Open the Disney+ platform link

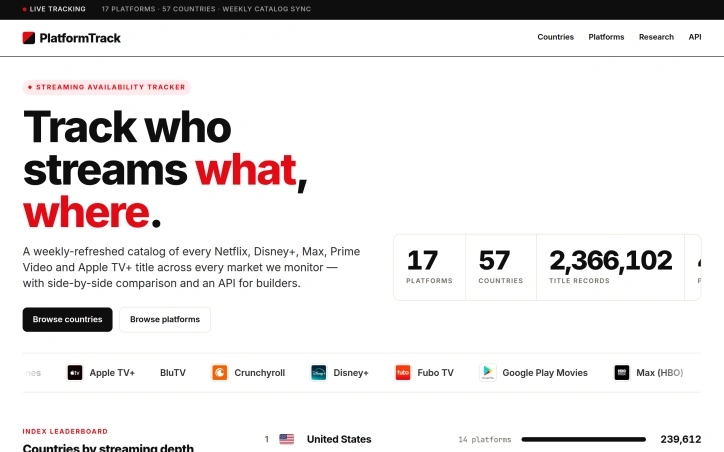coord(340,373)
